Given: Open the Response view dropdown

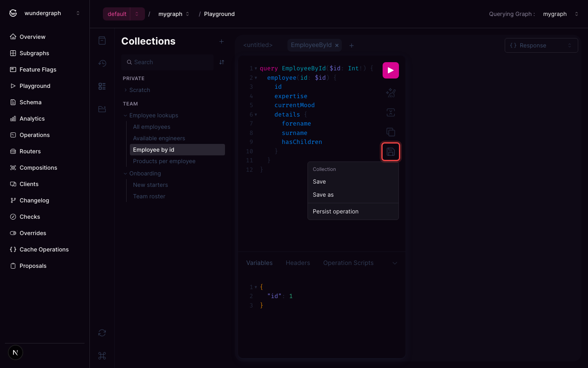Looking at the screenshot, I should pyautogui.click(x=541, y=45).
